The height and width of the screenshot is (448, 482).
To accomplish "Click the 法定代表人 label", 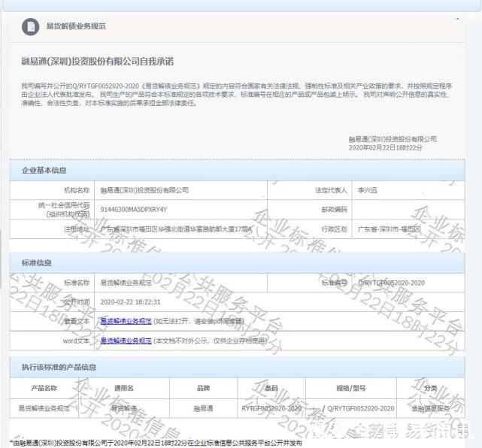I will pos(331,190).
